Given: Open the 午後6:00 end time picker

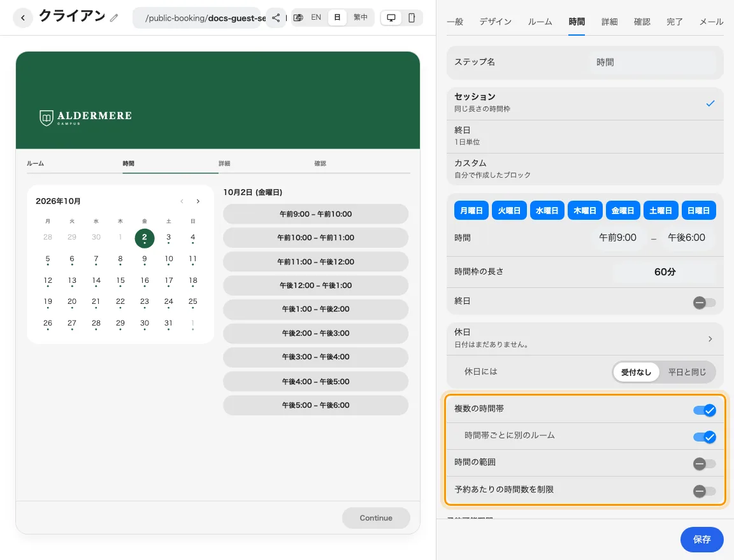Looking at the screenshot, I should pos(686,238).
